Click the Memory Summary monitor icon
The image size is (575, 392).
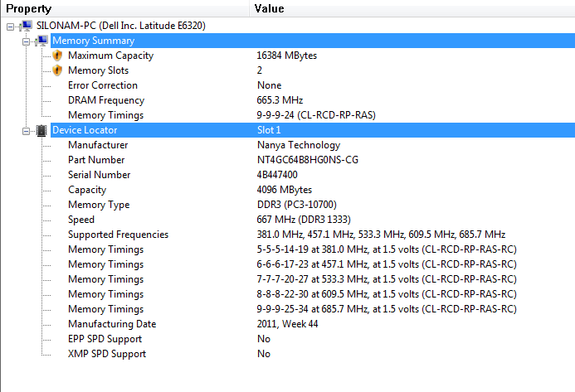[41, 41]
